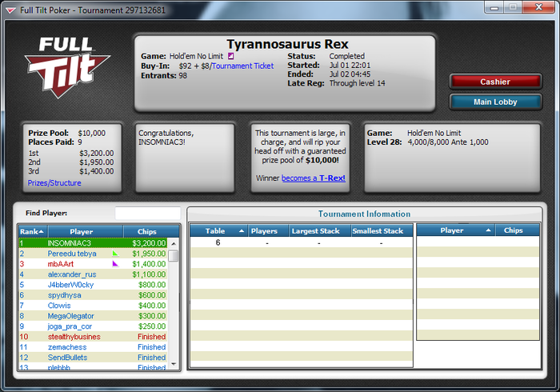Click the Full Tilt logo

click(67, 67)
